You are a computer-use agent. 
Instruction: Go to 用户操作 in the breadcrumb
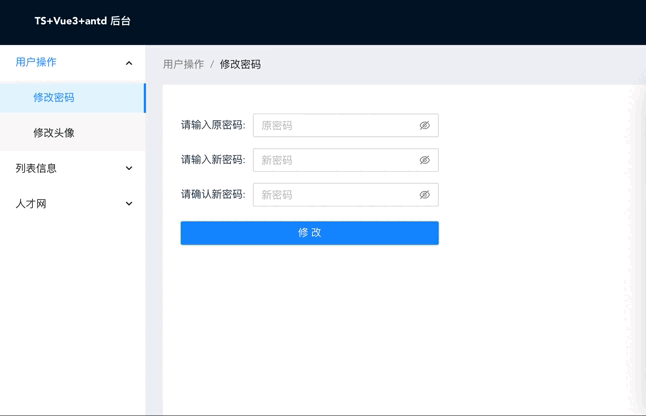click(x=183, y=64)
